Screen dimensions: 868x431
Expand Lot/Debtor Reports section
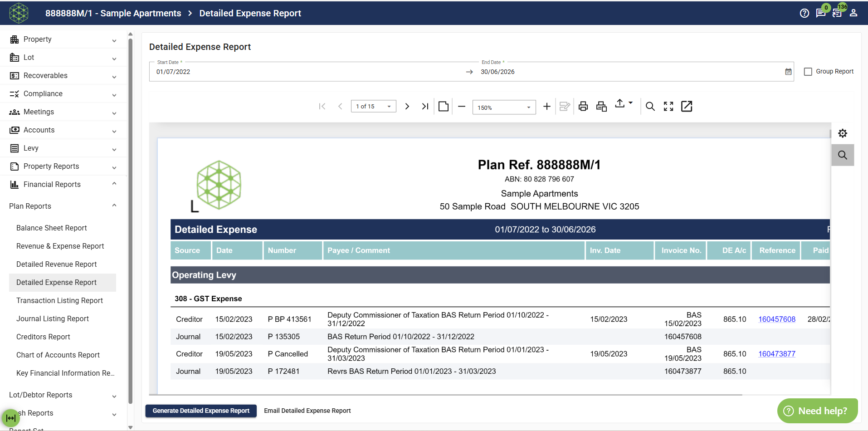click(x=63, y=395)
